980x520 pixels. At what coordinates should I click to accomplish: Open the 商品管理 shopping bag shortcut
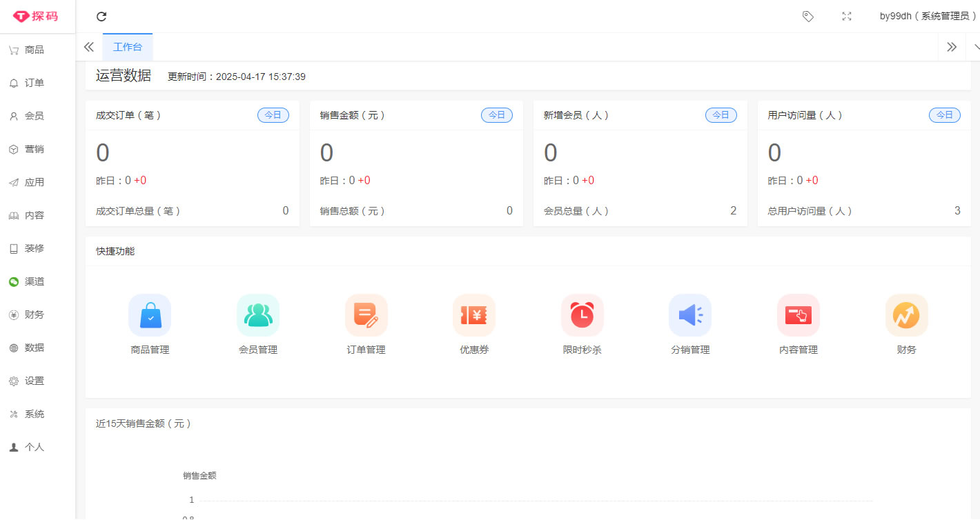click(150, 315)
